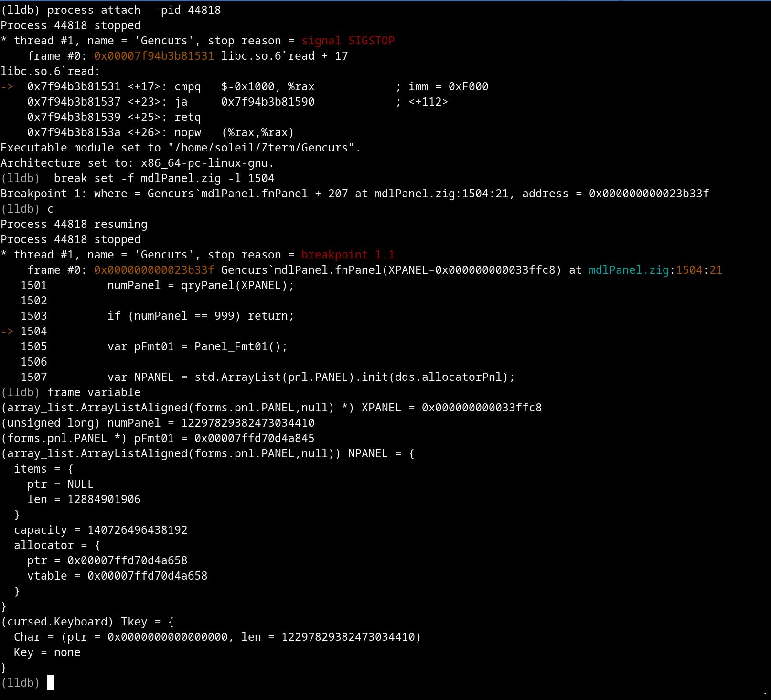Click numPanel value 12297829382473034410

point(247,423)
